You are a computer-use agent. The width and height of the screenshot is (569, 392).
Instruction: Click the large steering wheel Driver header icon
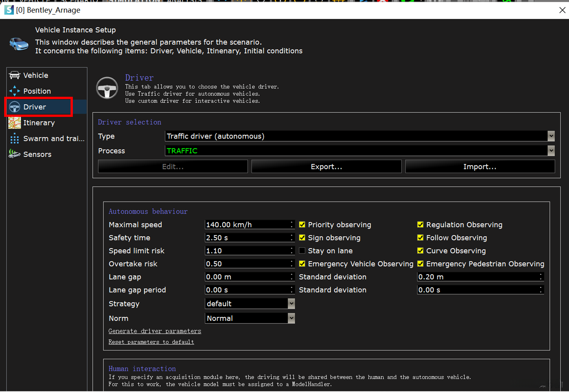click(107, 88)
